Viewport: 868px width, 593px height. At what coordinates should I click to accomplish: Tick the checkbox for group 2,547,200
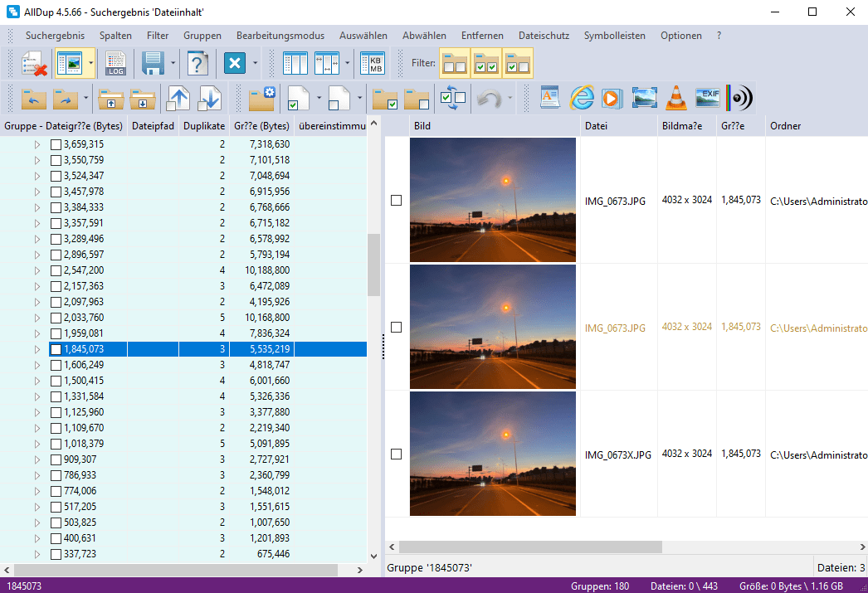click(56, 270)
